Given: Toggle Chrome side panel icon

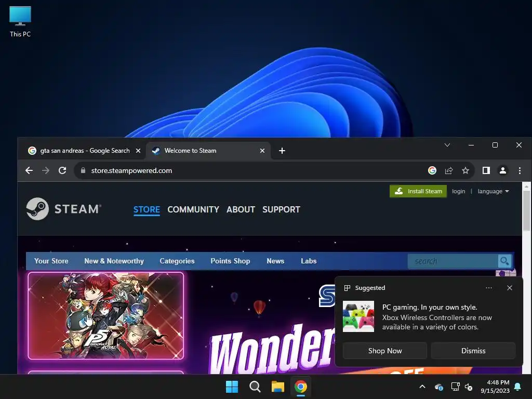Looking at the screenshot, I should (486, 170).
